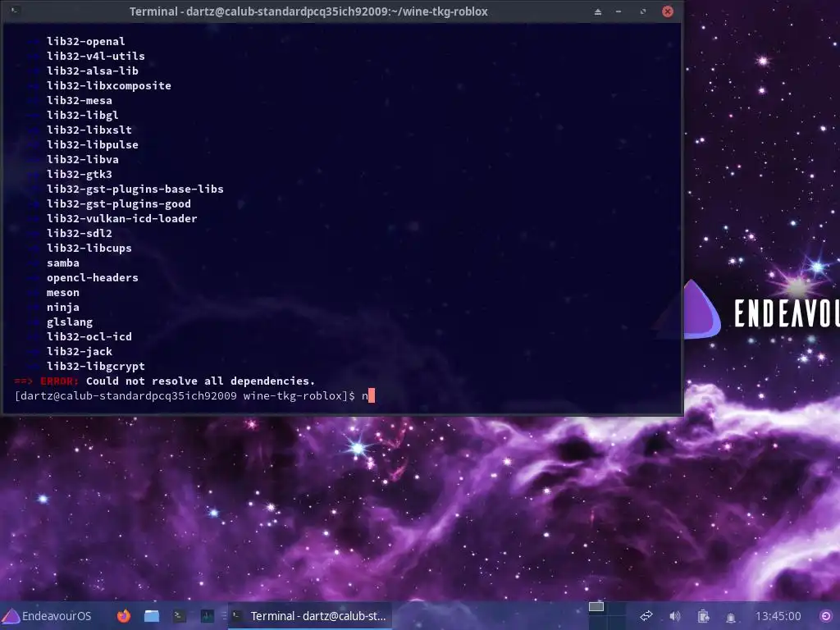Click the samba line
This screenshot has height=630, width=840.
(62, 263)
